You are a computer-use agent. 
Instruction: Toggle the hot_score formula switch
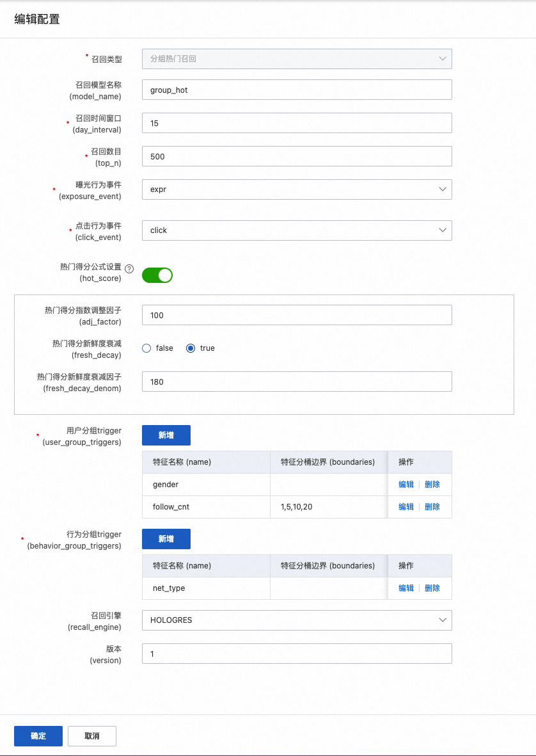157,275
